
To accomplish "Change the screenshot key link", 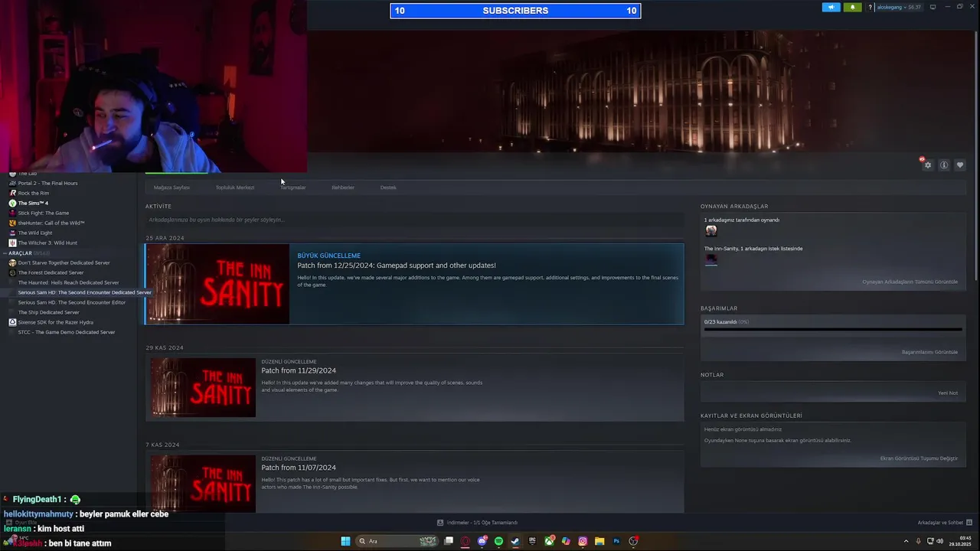I will click(x=919, y=458).
